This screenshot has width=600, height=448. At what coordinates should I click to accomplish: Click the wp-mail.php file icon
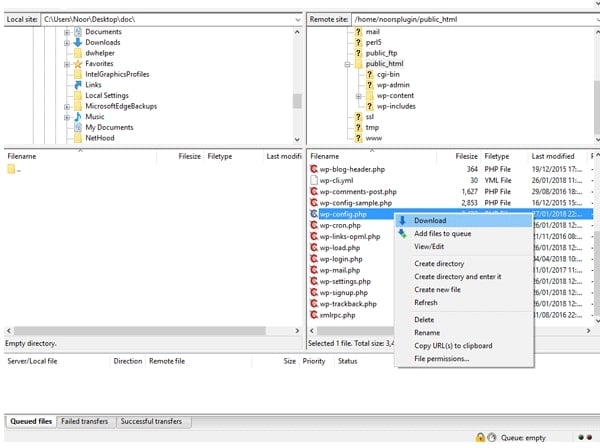[x=314, y=270]
